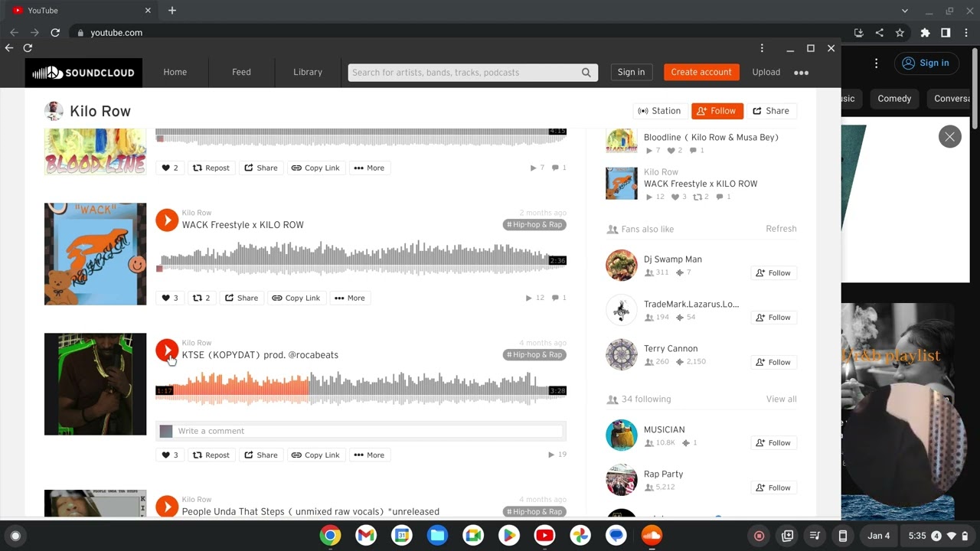Open More menu for the Bloodline track
Viewport: 980px width, 551px height.
coord(369,168)
